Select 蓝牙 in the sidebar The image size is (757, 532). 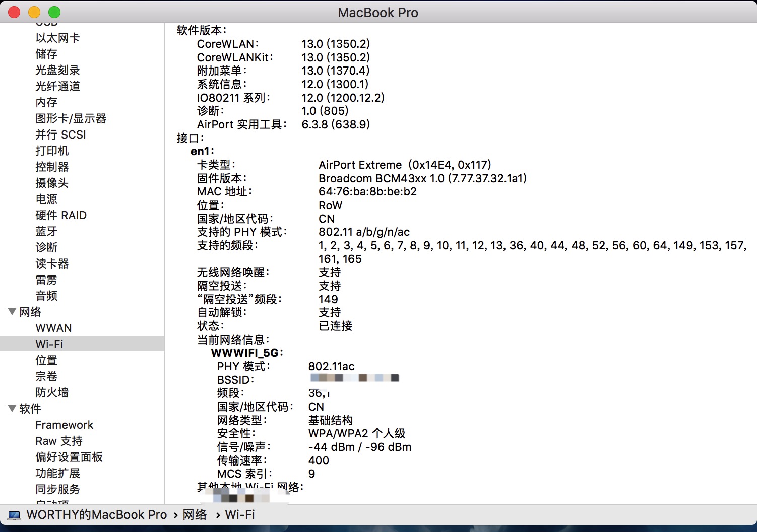coord(46,231)
